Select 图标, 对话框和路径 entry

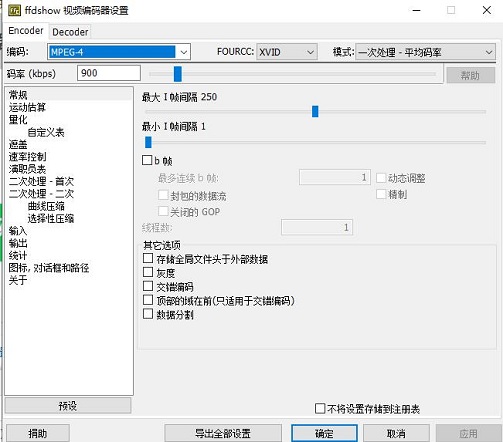(49, 268)
